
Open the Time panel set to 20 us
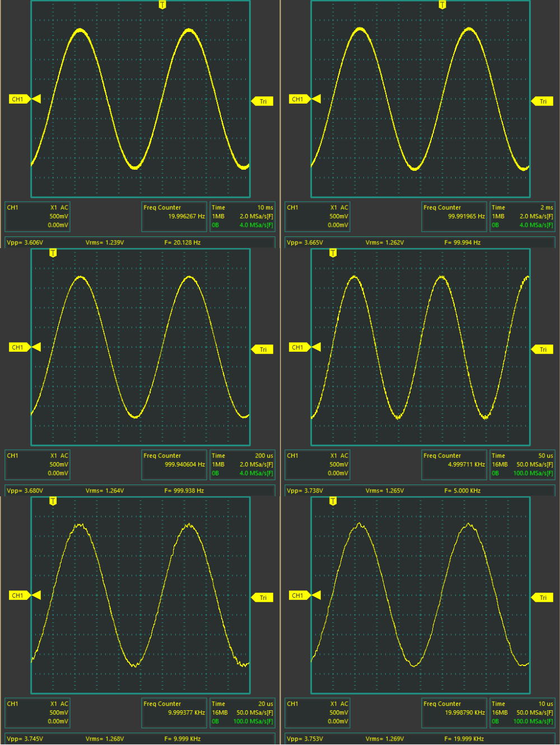pos(242,713)
